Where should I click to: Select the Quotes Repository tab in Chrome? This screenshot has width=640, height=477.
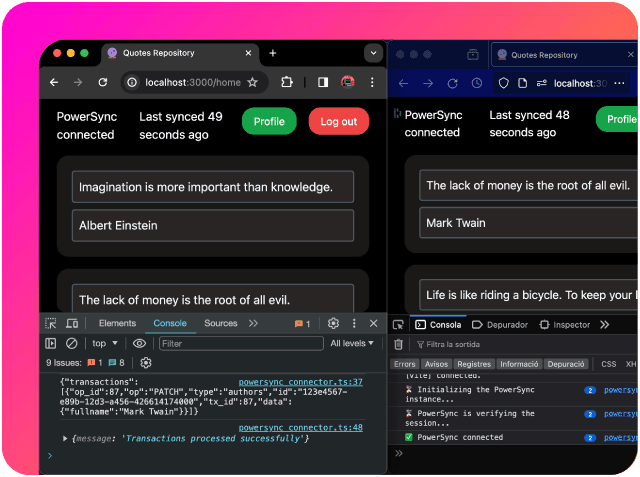(x=180, y=53)
